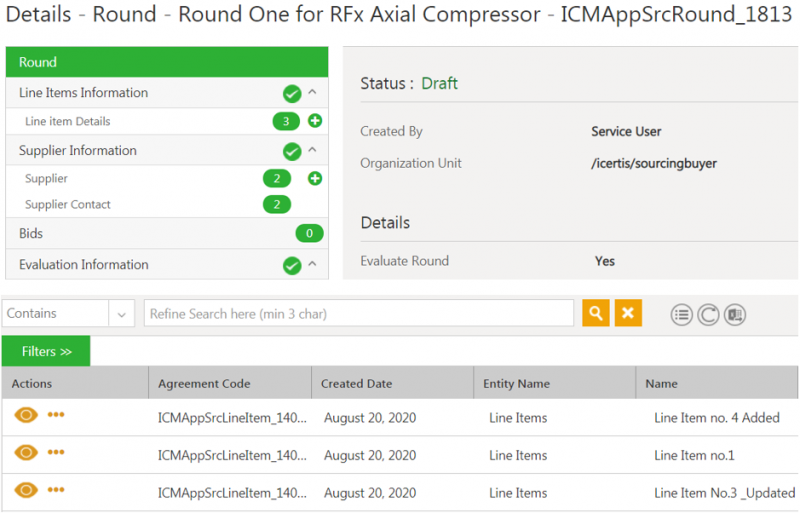
Task: Open the Supplier Contact sidebar entry
Action: click(68, 205)
